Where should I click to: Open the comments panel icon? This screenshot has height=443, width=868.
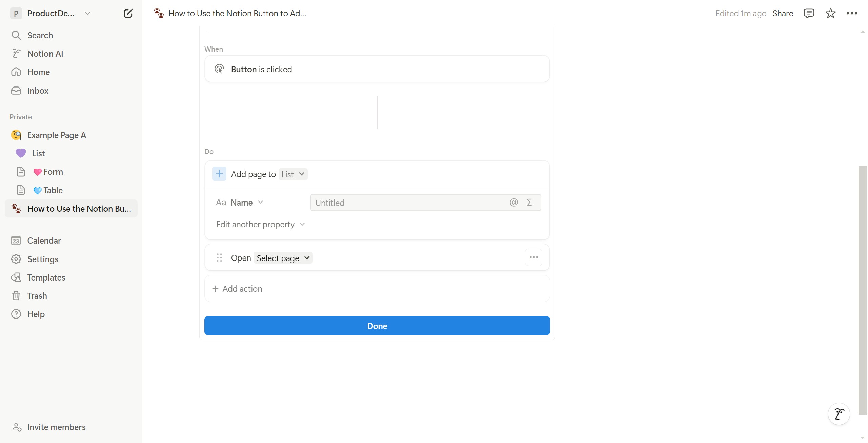(809, 13)
